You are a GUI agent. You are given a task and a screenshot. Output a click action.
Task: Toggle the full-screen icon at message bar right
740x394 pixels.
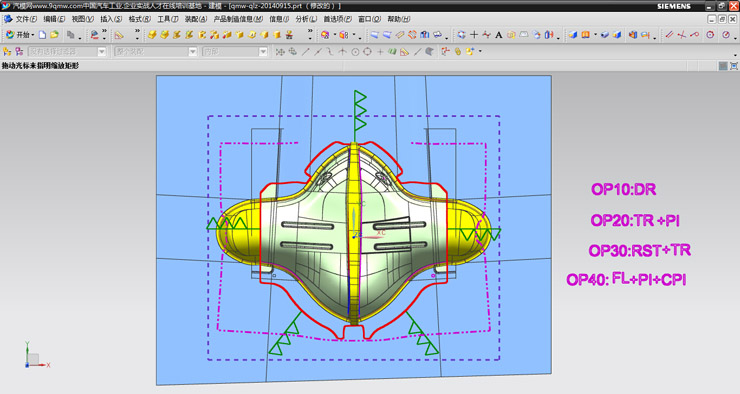(734, 66)
